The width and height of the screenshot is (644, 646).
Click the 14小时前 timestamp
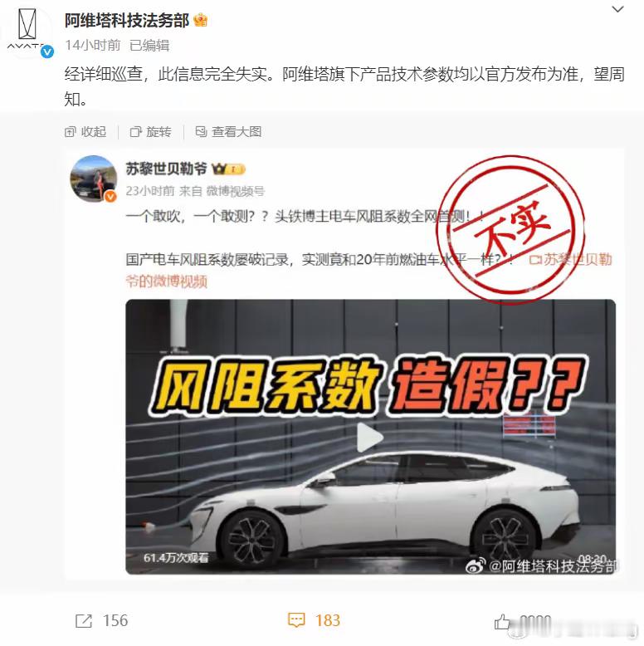[x=93, y=46]
